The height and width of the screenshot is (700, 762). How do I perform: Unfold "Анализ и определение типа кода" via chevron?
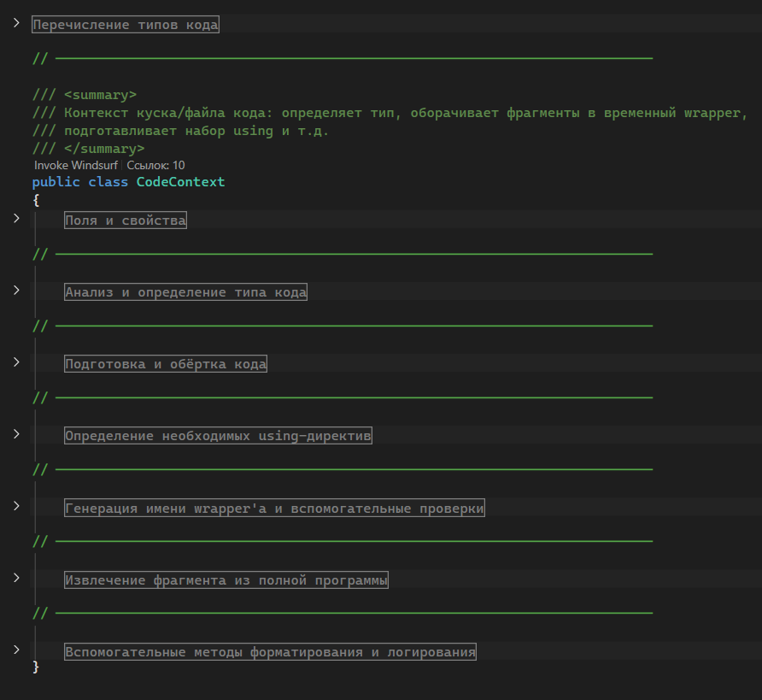(16, 291)
